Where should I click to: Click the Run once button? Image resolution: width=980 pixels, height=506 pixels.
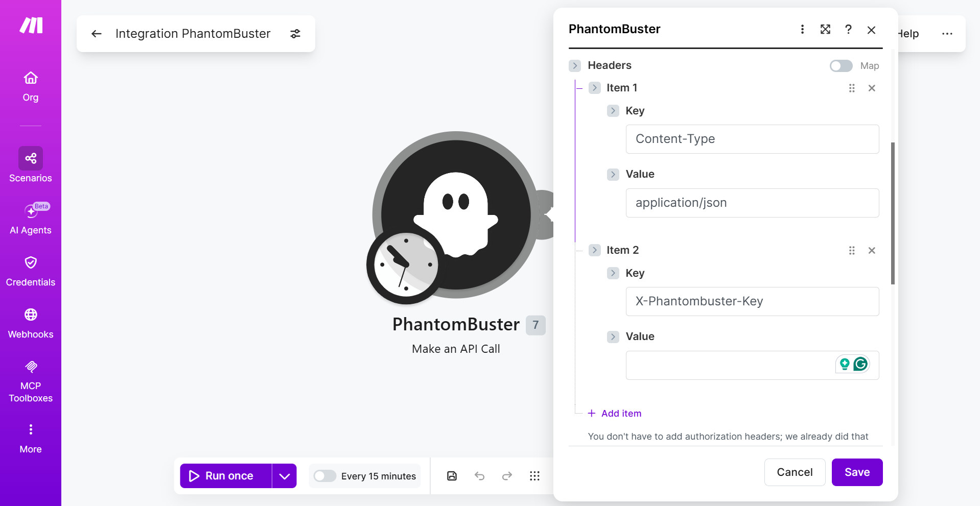pyautogui.click(x=226, y=476)
